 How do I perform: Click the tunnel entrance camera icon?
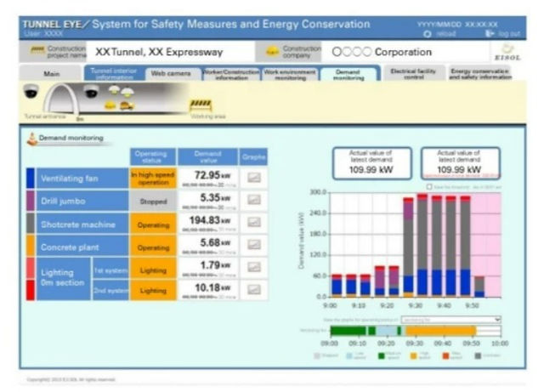[x=31, y=91]
